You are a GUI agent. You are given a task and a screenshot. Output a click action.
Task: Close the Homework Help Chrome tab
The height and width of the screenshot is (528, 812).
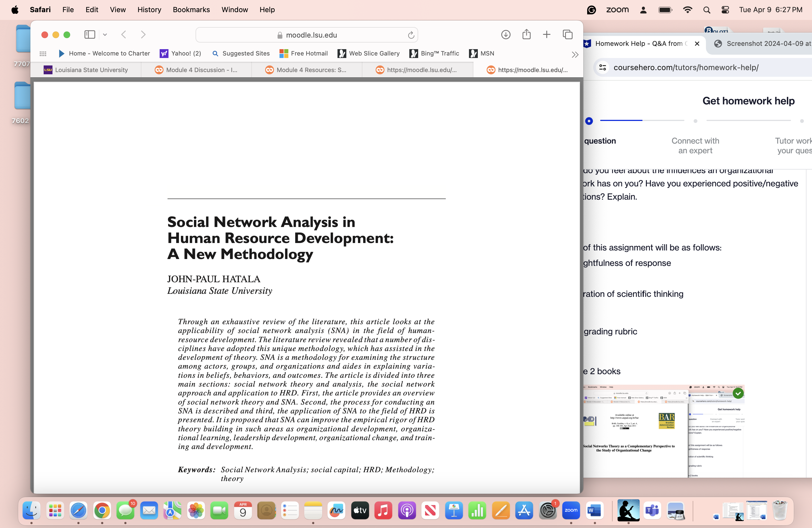697,44
